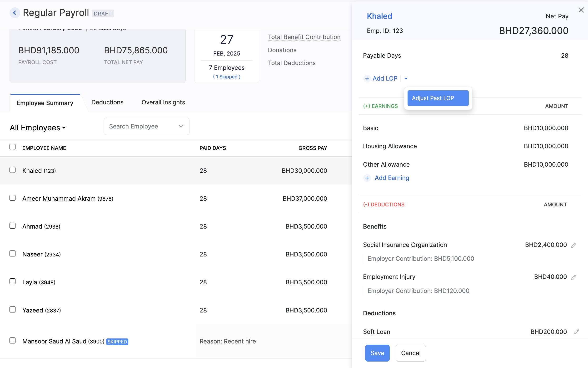Open the Overall Insights tab
The width and height of the screenshot is (588, 368).
163,102
